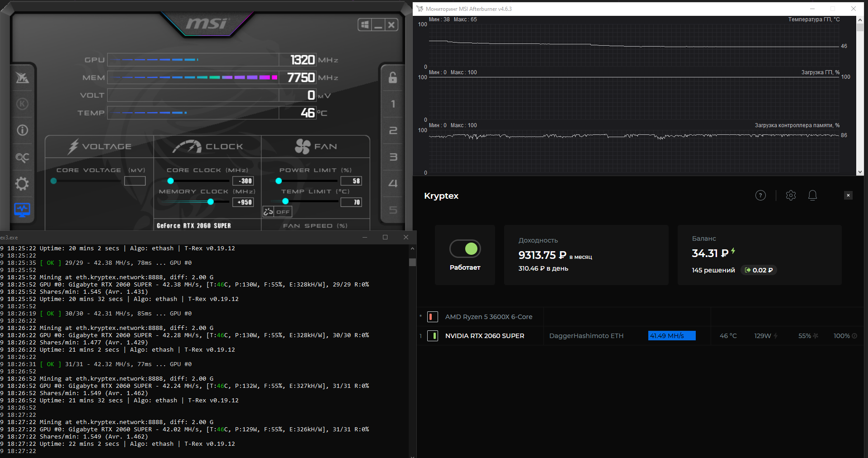Edit the memory clock +950 value field

click(243, 202)
